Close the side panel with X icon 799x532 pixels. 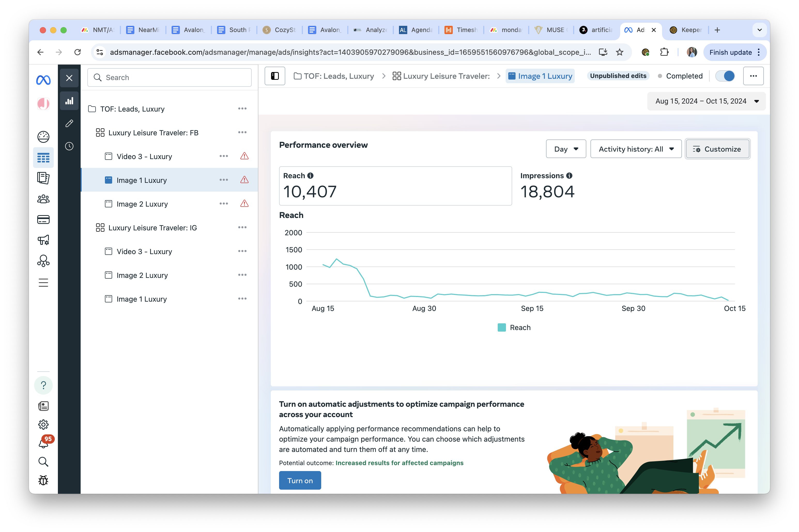(69, 78)
